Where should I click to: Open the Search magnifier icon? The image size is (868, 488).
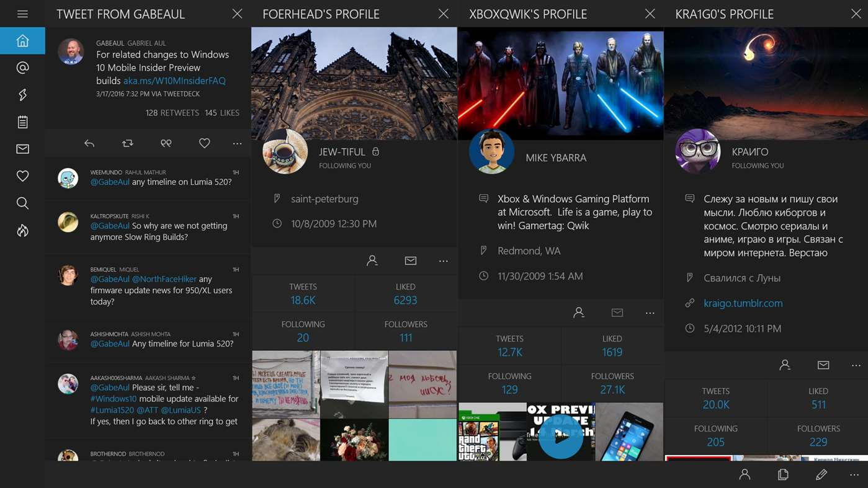(x=22, y=203)
